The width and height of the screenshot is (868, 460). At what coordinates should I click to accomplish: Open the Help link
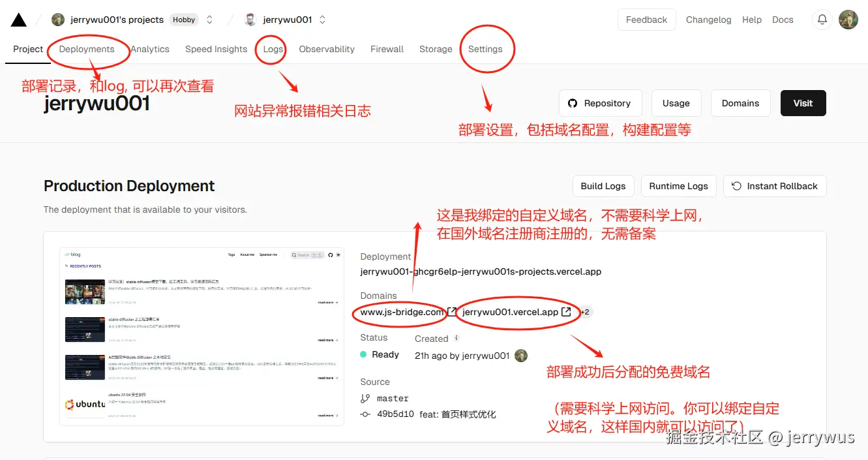pos(751,20)
